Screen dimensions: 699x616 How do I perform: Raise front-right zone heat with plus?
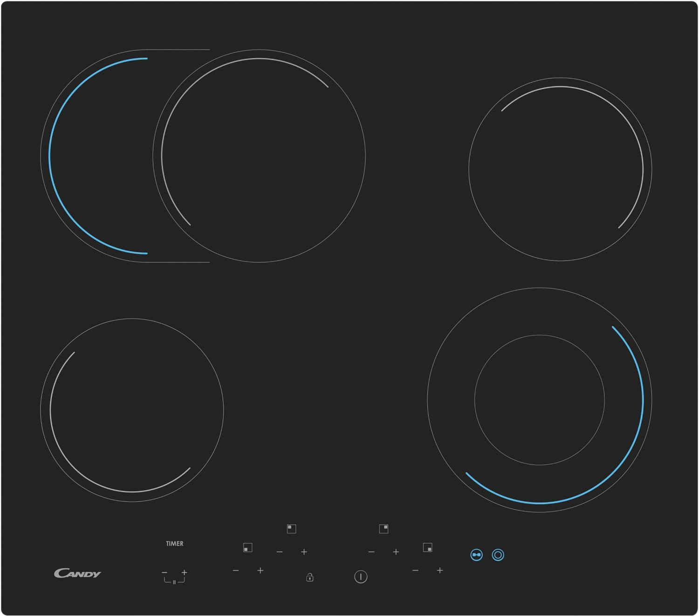tap(439, 570)
